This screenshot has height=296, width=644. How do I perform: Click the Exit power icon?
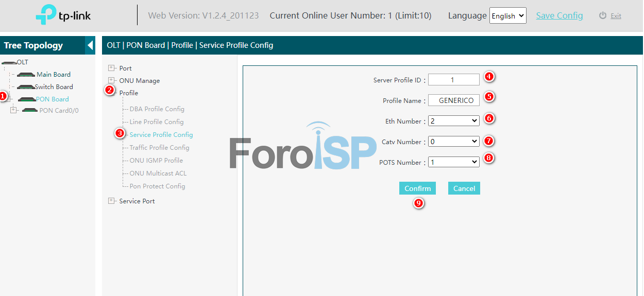click(603, 15)
